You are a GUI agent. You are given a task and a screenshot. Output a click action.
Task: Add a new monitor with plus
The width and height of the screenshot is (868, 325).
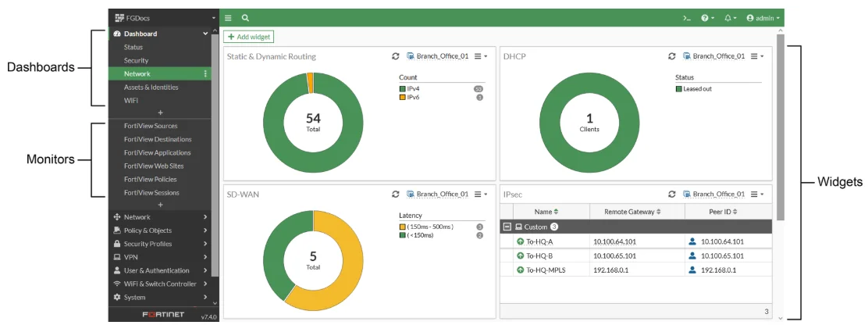[x=161, y=205]
